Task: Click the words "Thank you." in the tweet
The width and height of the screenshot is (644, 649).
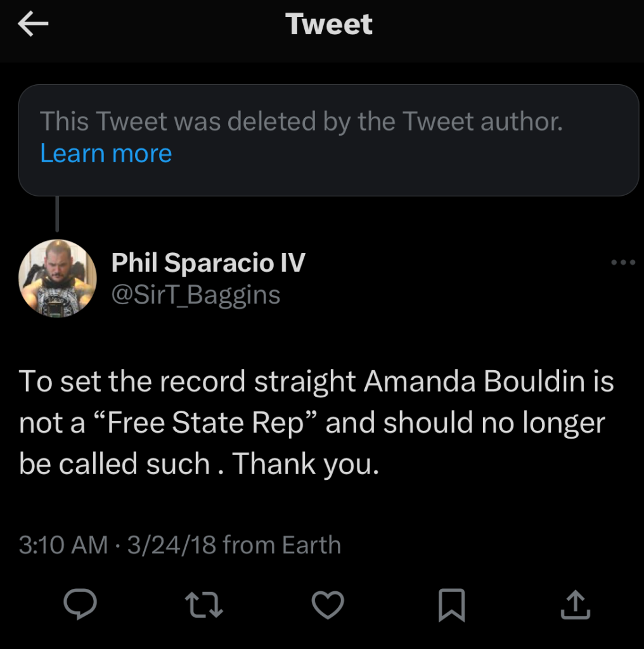Action: [306, 464]
